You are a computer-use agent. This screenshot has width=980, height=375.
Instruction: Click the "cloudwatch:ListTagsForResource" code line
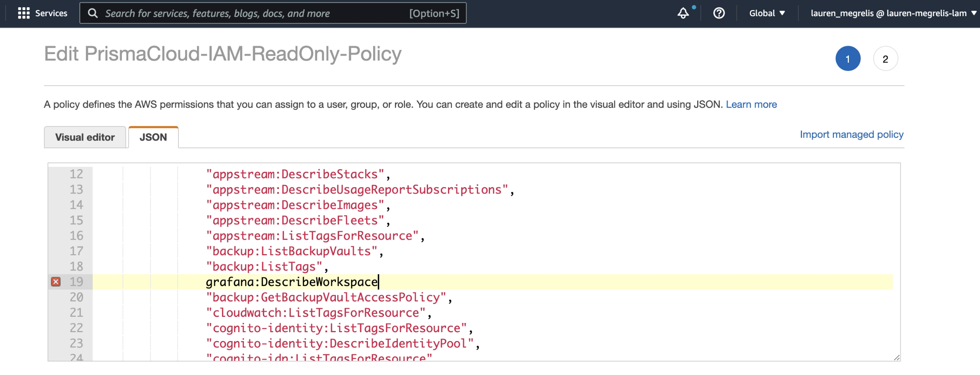tap(316, 313)
